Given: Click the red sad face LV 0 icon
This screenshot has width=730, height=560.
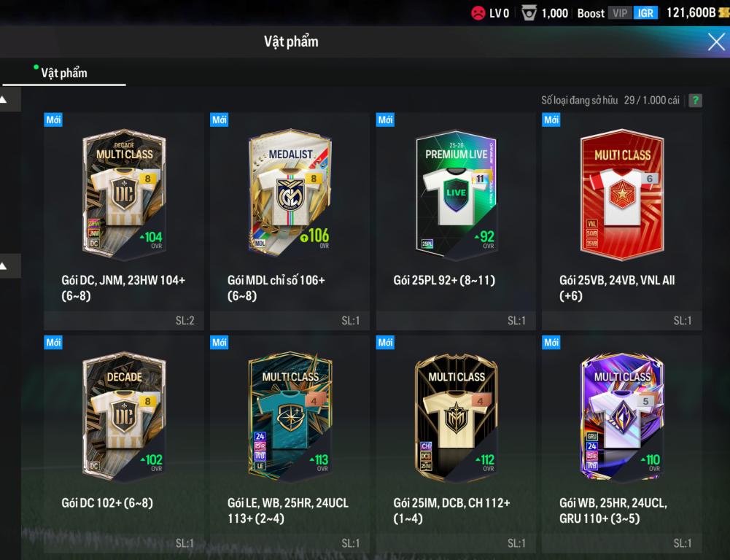Looking at the screenshot, I should click(x=478, y=12).
